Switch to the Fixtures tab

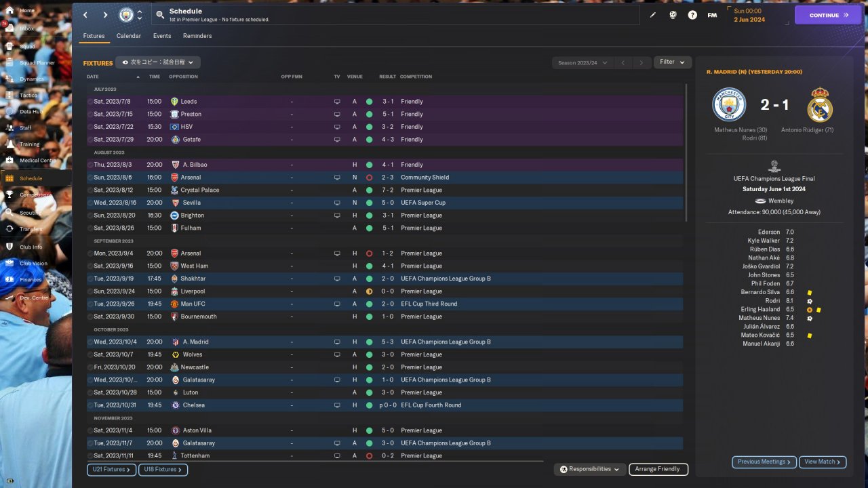pyautogui.click(x=94, y=36)
